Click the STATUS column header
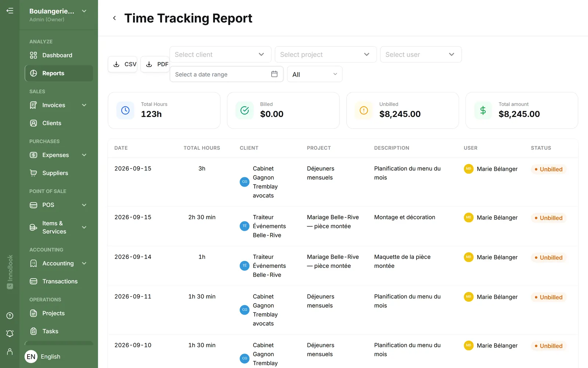This screenshot has height=368, width=588. [541, 148]
